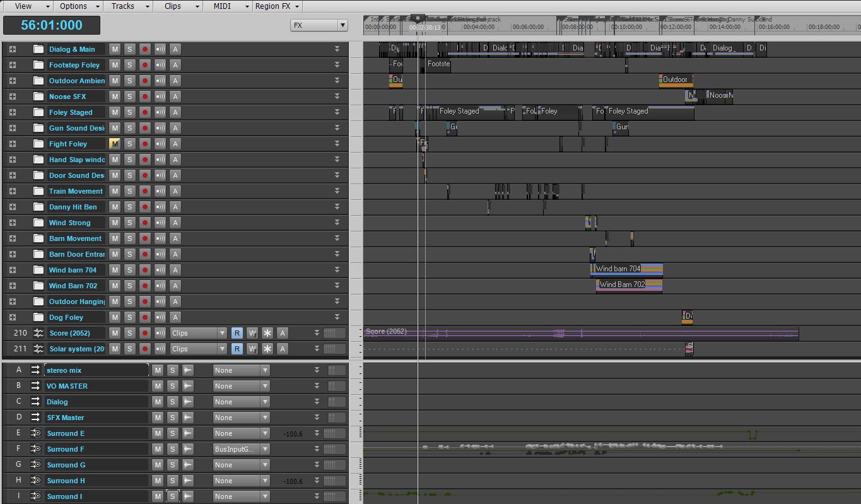Viewport: 861px width, 504px height.
Task: Mute the SFX Master bus
Action: pyautogui.click(x=158, y=418)
